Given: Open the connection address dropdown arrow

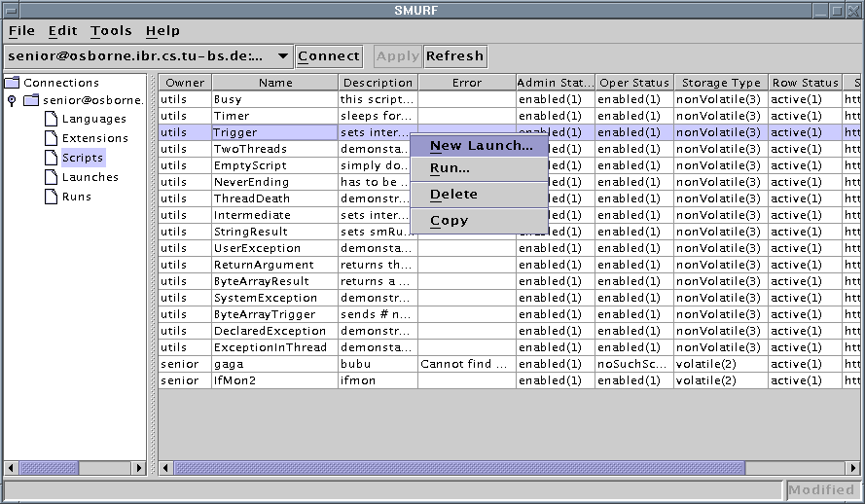Looking at the screenshot, I should click(x=282, y=56).
